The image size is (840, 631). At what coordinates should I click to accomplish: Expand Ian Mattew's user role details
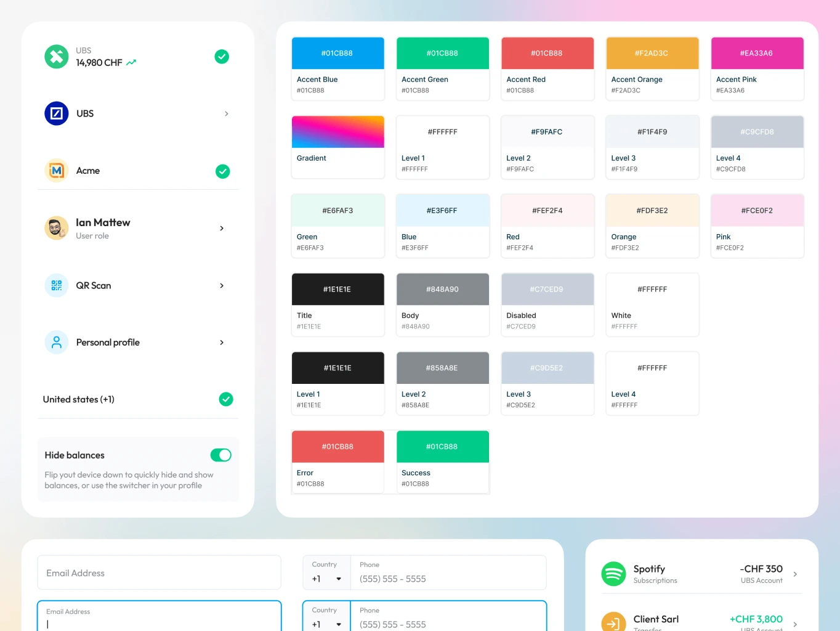point(222,228)
